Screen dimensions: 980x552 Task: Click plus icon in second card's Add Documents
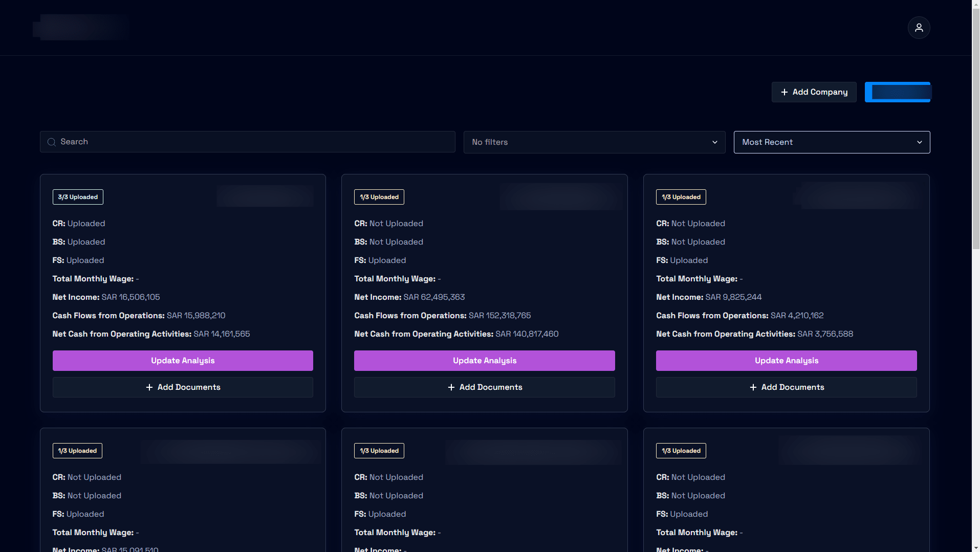pos(451,387)
